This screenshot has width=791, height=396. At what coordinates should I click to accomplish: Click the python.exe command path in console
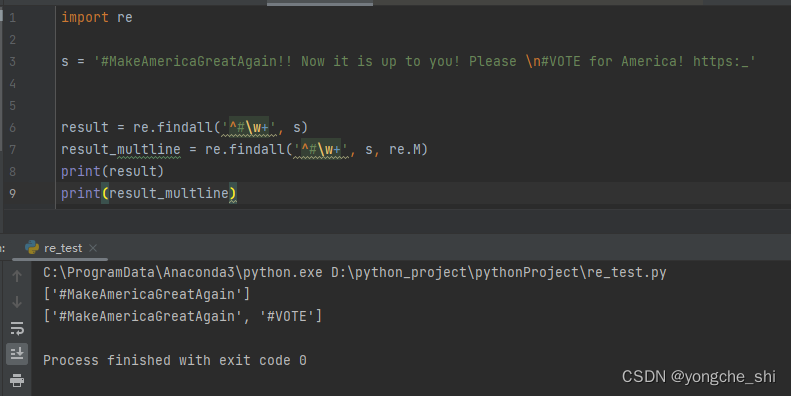[x=183, y=273]
